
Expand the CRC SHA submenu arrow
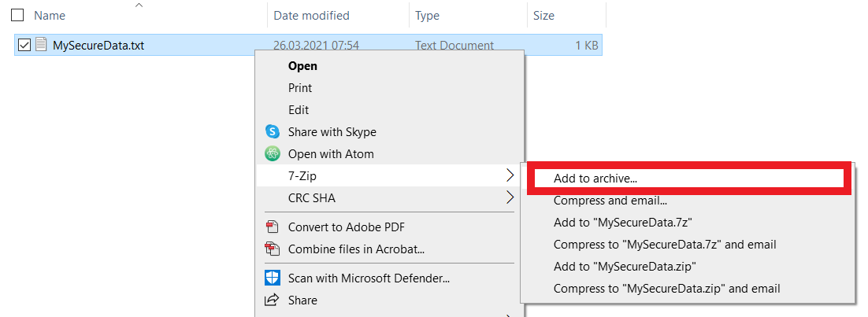tap(510, 197)
